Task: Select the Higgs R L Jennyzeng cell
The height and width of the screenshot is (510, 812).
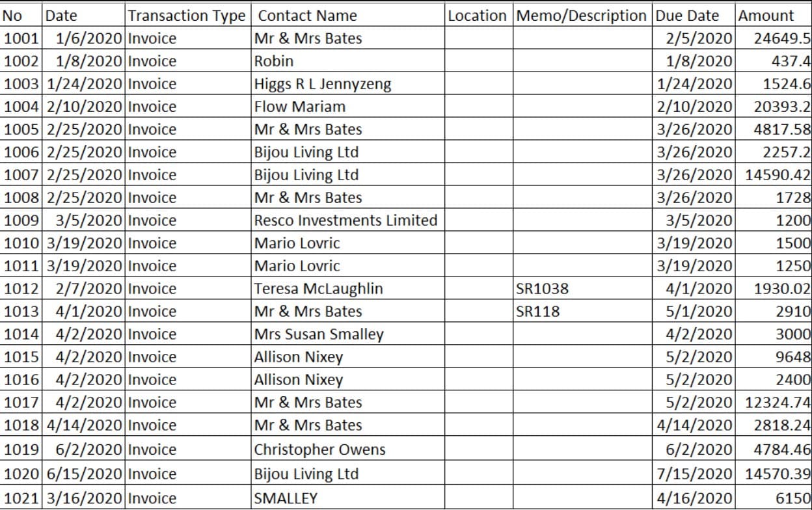Action: 348,83
